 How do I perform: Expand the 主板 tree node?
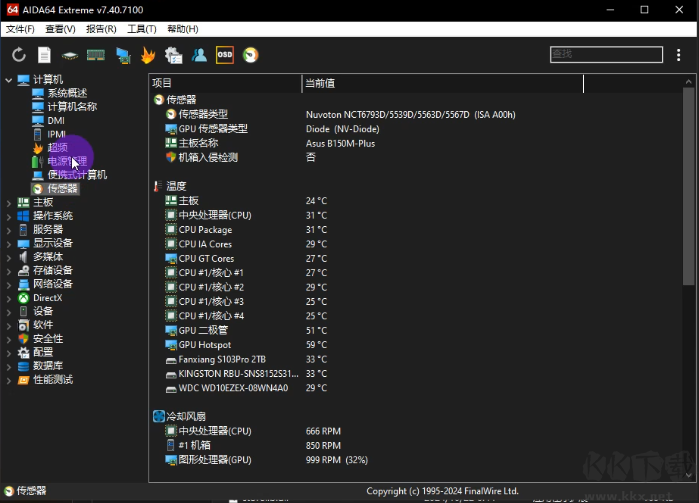click(x=8, y=203)
